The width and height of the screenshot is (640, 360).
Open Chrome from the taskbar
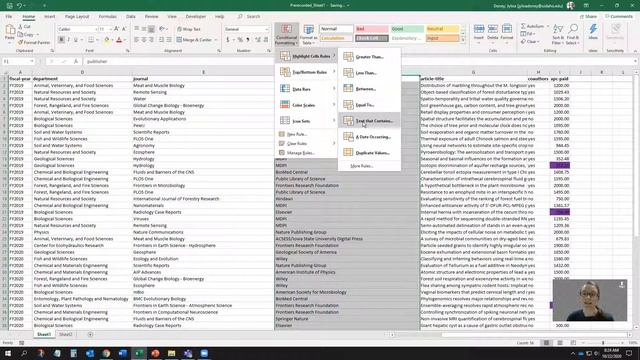(x=106, y=353)
